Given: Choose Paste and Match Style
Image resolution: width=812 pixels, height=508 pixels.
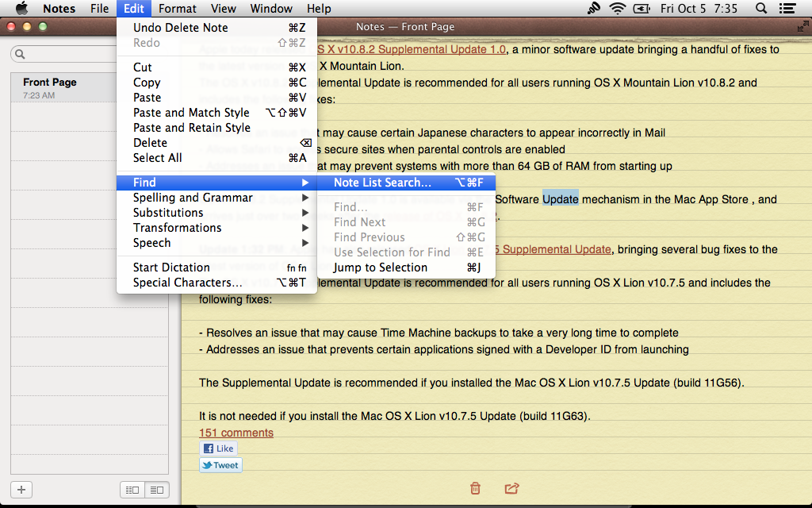Looking at the screenshot, I should pyautogui.click(x=216, y=113).
